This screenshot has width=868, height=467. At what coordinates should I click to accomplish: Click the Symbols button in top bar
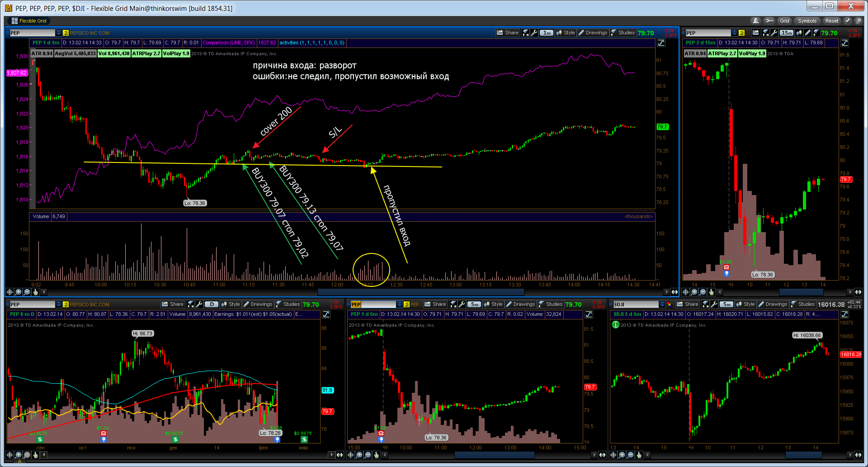coord(807,21)
